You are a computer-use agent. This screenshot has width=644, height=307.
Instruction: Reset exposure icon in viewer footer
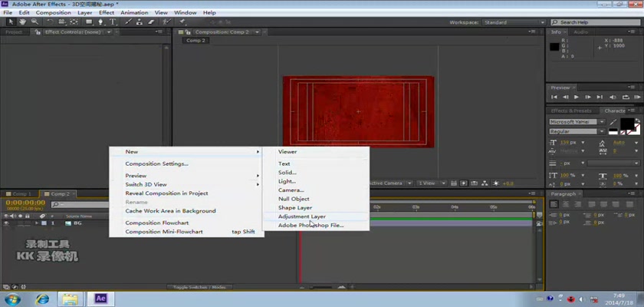[x=496, y=183]
